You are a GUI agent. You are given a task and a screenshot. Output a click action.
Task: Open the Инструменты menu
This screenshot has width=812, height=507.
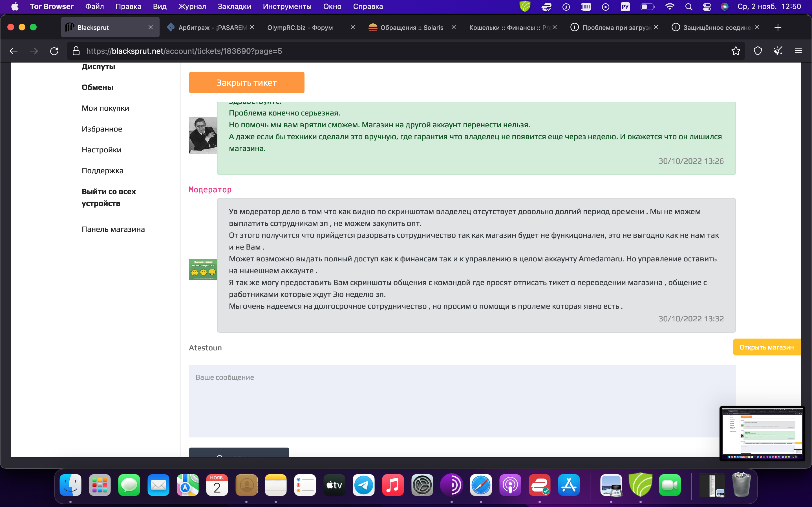click(x=287, y=7)
